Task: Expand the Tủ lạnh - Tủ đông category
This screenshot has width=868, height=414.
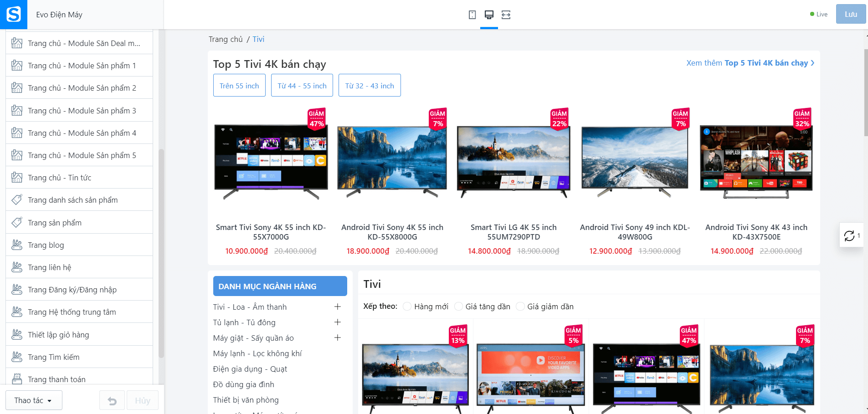Action: tap(338, 322)
